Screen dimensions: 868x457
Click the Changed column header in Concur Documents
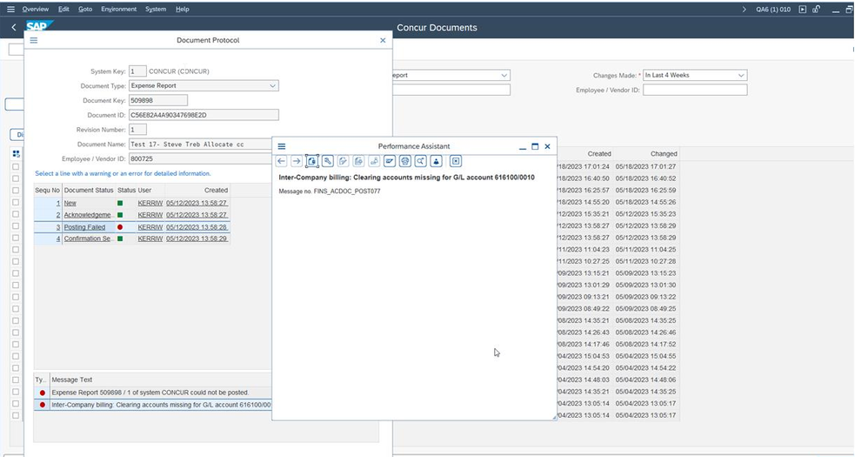(x=664, y=154)
